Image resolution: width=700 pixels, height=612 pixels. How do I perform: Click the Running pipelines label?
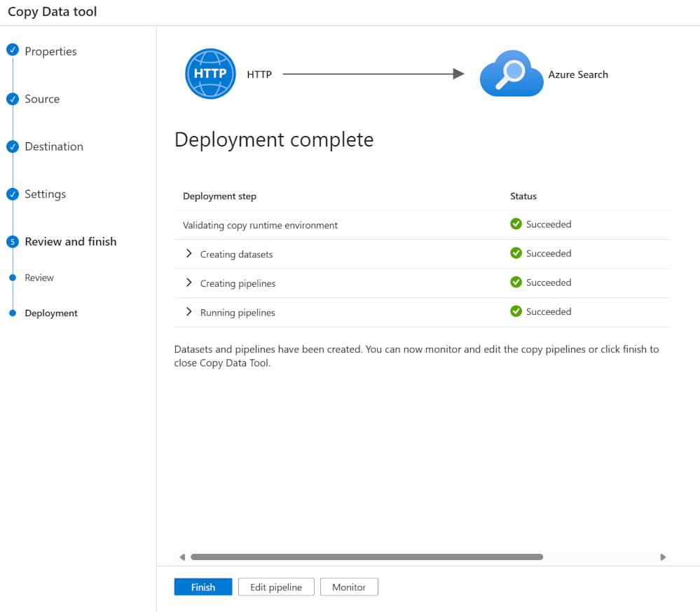click(238, 312)
